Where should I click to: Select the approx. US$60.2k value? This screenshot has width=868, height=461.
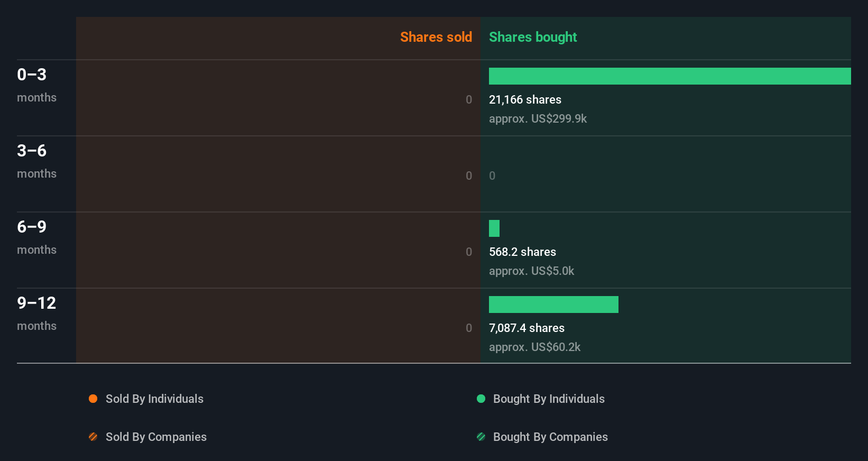[534, 347]
